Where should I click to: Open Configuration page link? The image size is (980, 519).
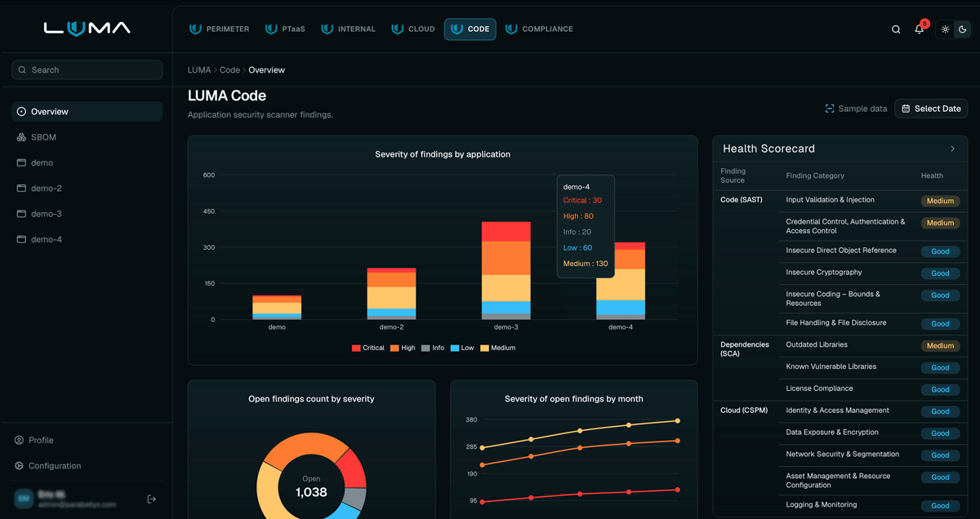coord(55,466)
